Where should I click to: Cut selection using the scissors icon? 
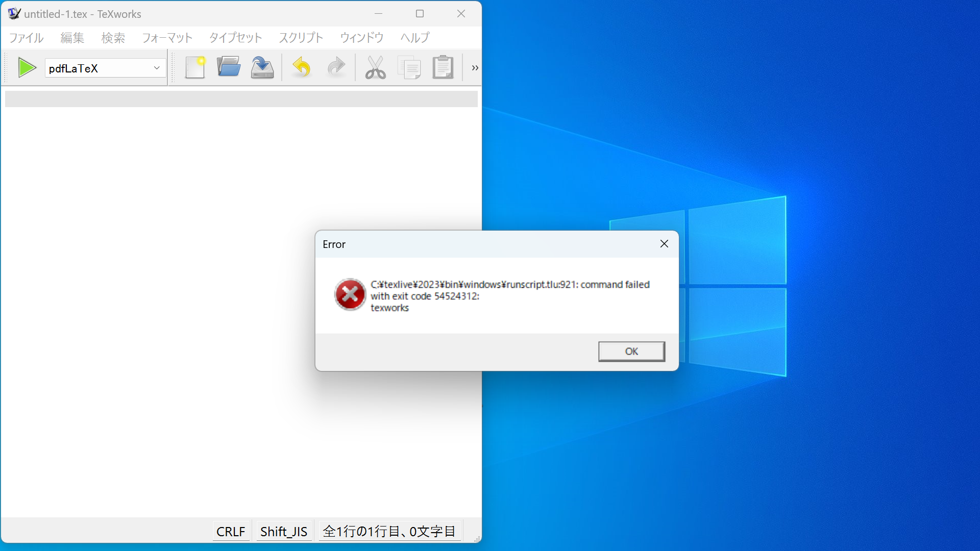pos(376,67)
